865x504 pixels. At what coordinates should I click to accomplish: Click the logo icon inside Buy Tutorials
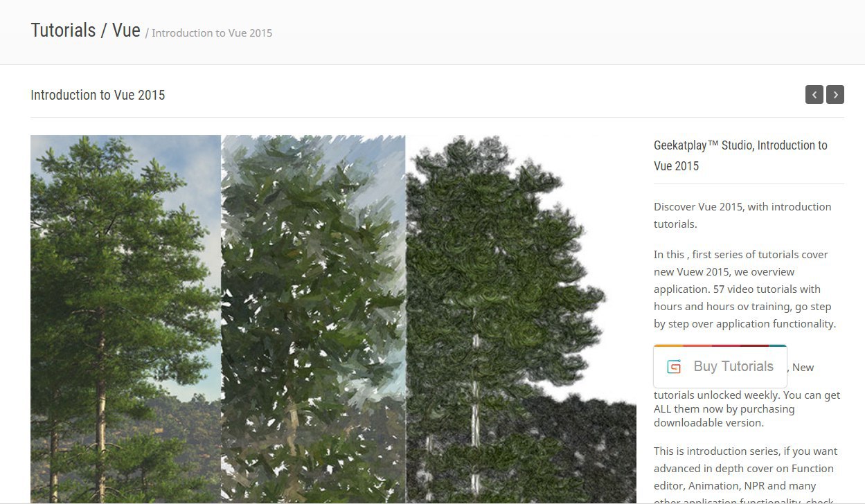pyautogui.click(x=674, y=367)
